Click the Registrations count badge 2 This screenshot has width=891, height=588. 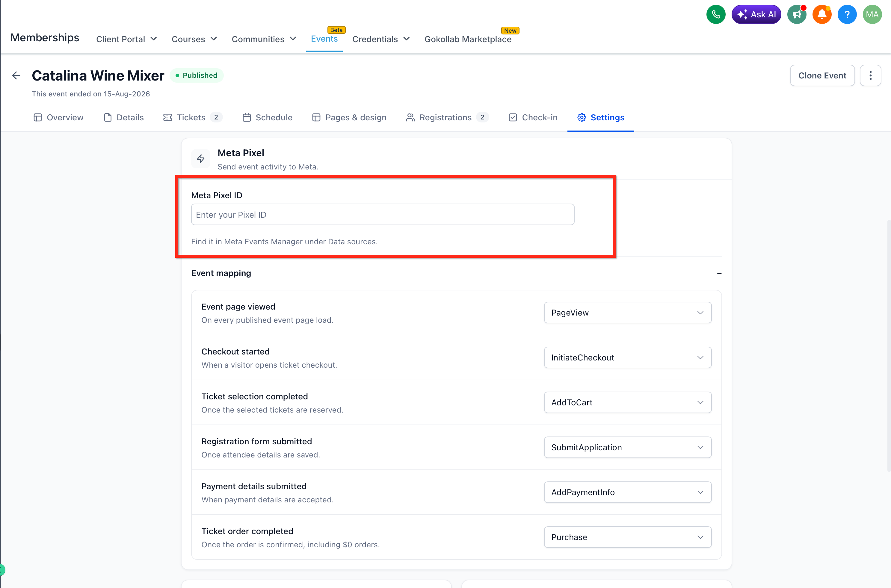[482, 117]
